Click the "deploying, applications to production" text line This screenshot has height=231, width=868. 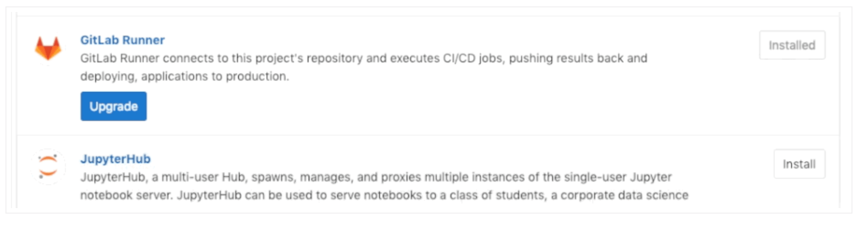(x=184, y=76)
